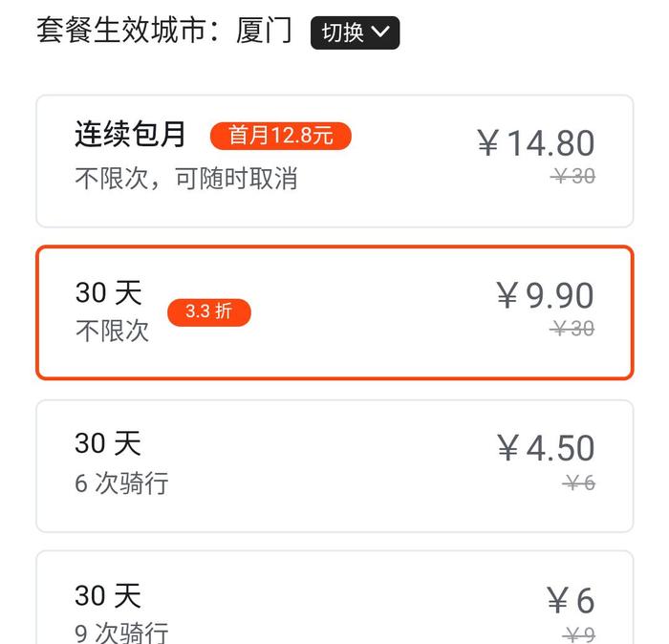The width and height of the screenshot is (669, 644).
Task: Tap the 首月12.8元 promotion badge
Action: tap(281, 136)
